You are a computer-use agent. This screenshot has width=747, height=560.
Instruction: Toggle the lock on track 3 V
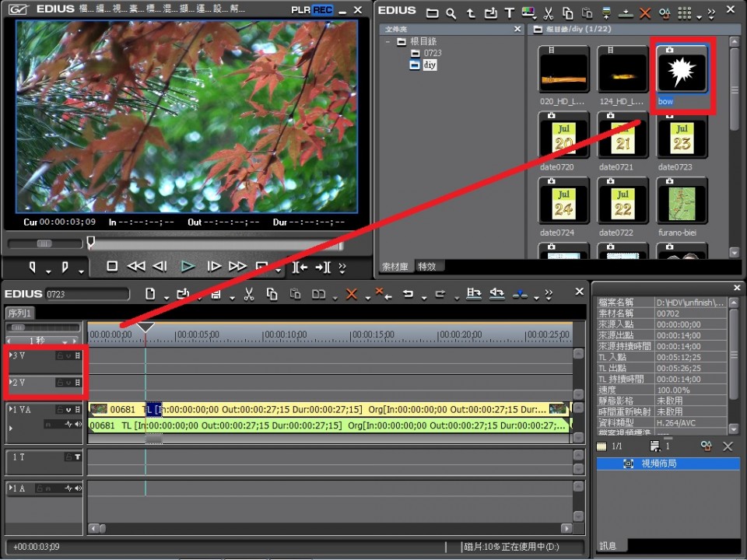(59, 355)
